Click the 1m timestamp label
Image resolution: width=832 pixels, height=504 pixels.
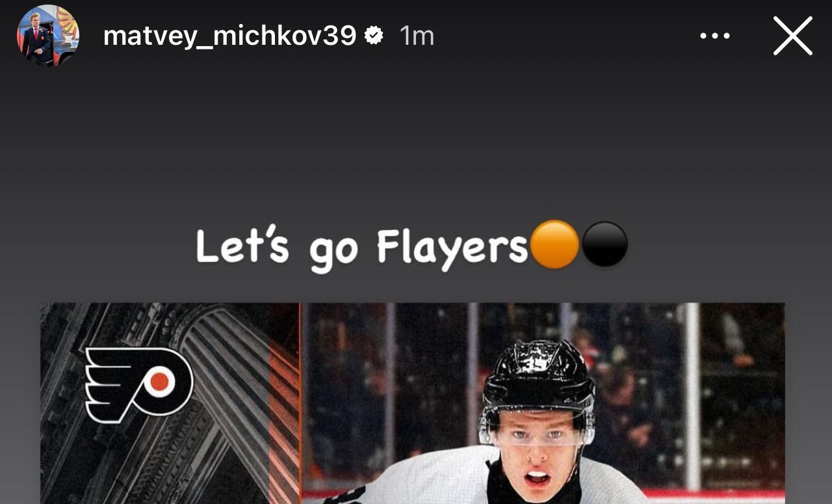click(416, 36)
